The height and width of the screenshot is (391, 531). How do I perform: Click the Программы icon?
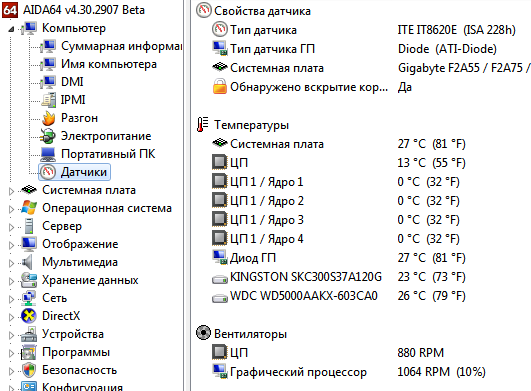click(28, 352)
